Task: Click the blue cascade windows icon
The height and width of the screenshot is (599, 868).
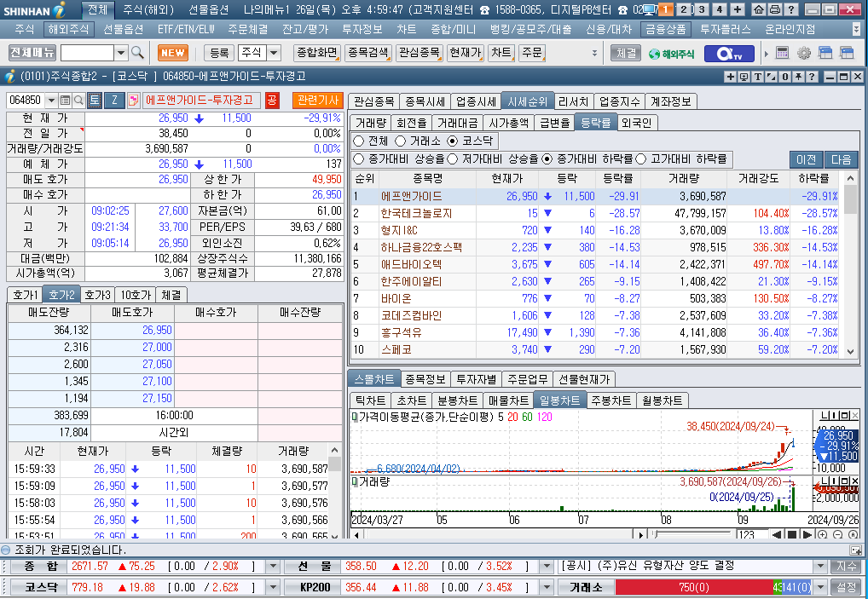Action: point(825,53)
